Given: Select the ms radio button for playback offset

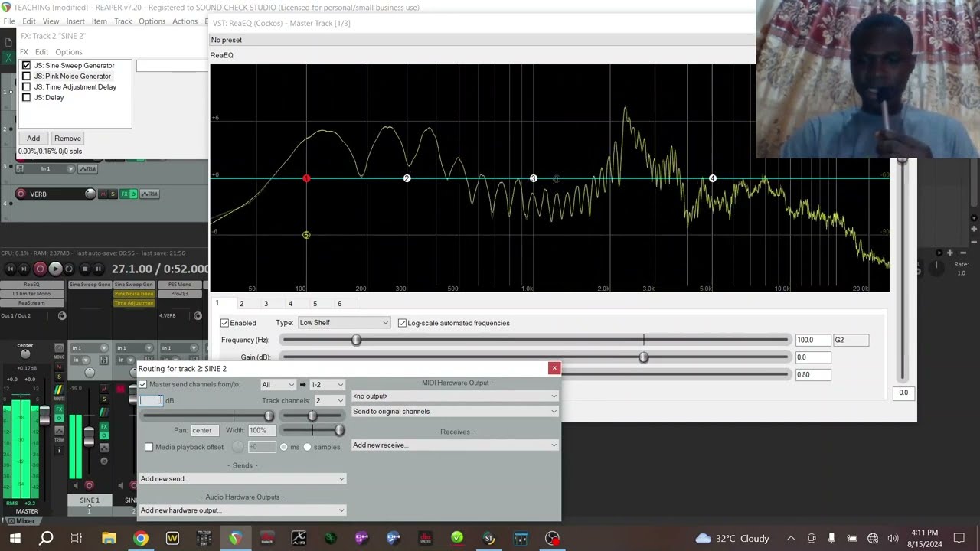Looking at the screenshot, I should click(x=283, y=447).
